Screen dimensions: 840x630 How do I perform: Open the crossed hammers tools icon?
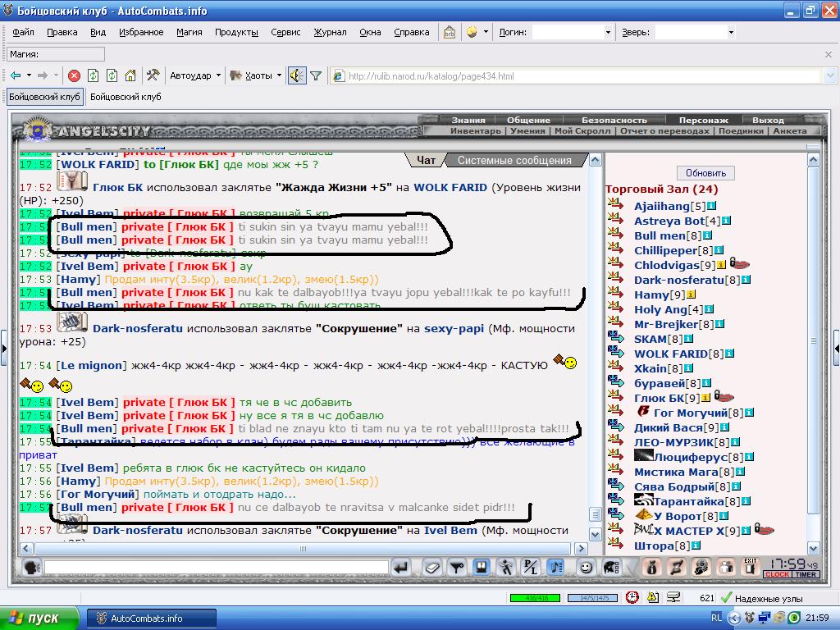[153, 75]
